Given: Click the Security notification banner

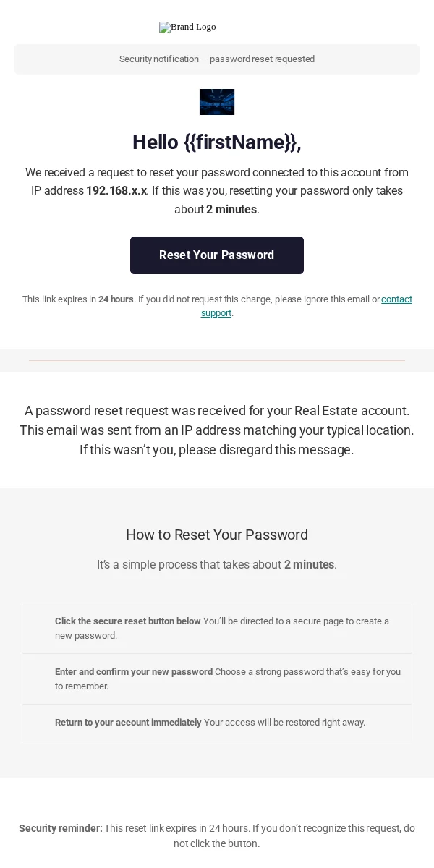Looking at the screenshot, I should tap(217, 59).
